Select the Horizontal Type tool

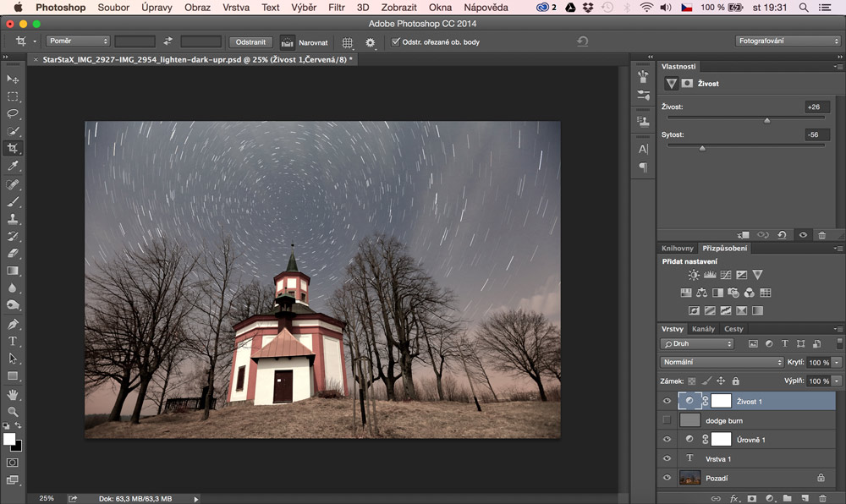click(x=13, y=342)
